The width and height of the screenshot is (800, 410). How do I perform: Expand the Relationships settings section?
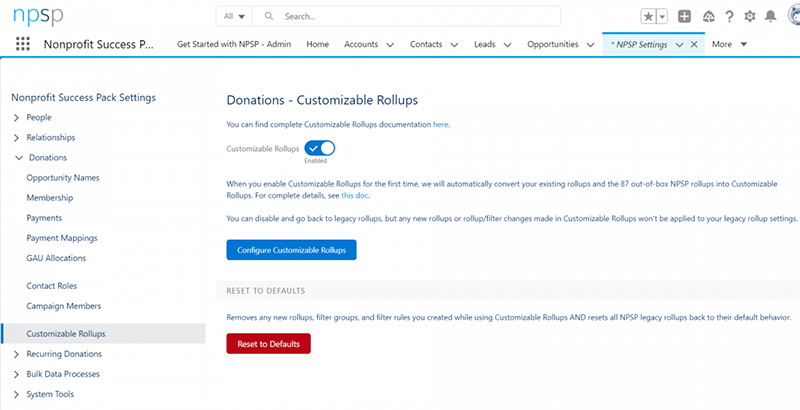coord(16,138)
